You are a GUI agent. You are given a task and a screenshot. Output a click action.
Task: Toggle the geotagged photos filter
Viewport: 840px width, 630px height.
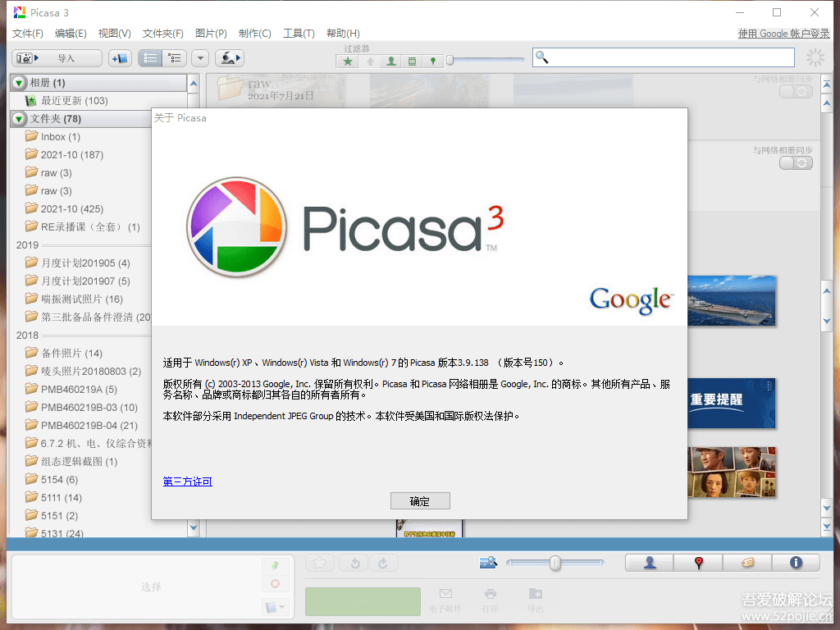[433, 61]
